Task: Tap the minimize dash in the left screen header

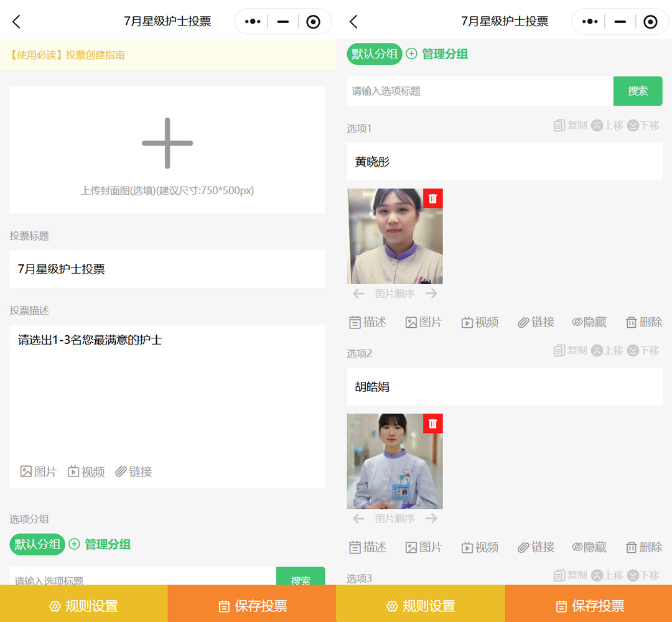Action: coord(283,21)
